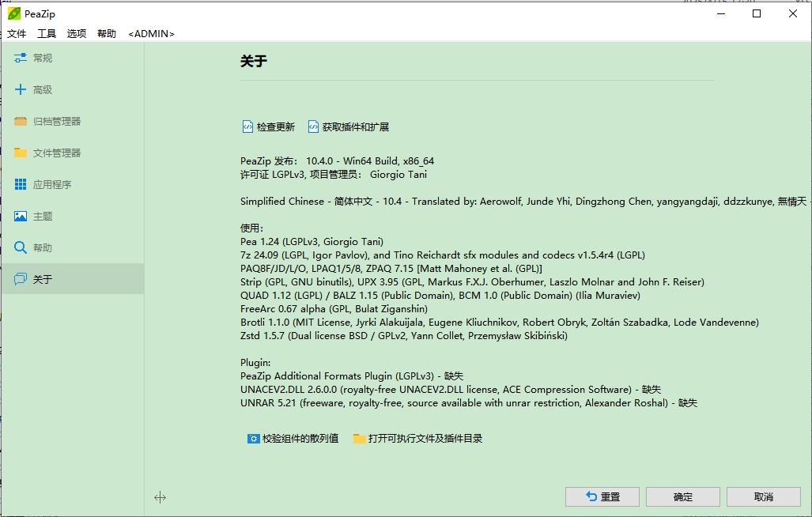812x517 pixels.
Task: Click the 应用程序 grid icon
Action: 21,184
